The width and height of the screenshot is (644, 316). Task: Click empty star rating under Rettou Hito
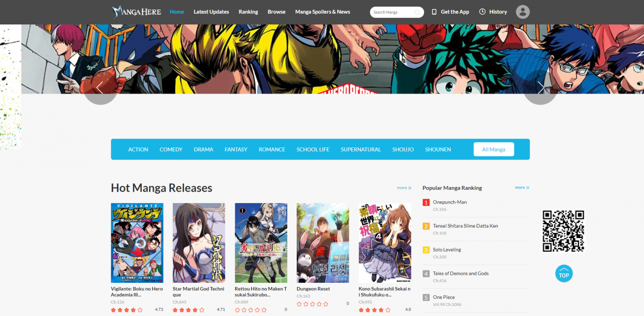tap(251, 310)
